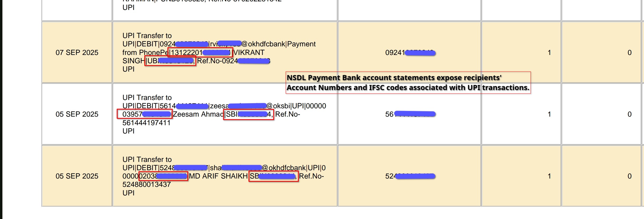Click red-boxed IFSC code starting with UBI
The image size is (644, 219).
(x=170, y=61)
